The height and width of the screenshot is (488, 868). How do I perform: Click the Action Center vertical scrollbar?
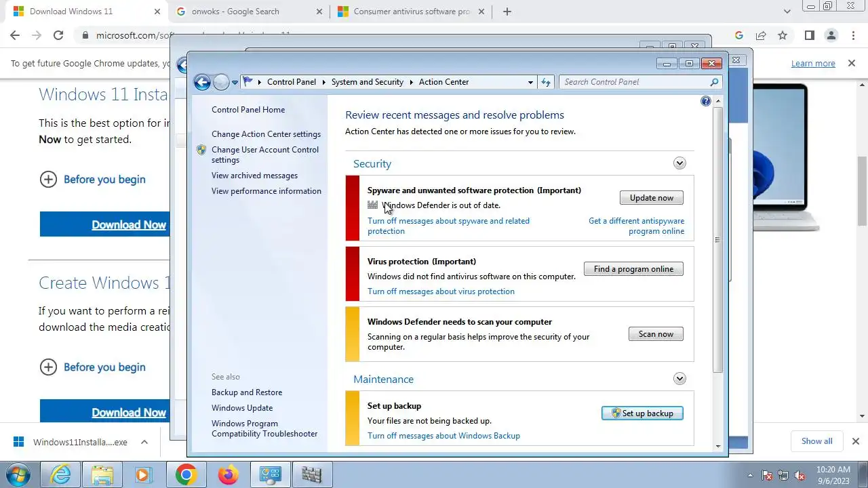[718, 239]
